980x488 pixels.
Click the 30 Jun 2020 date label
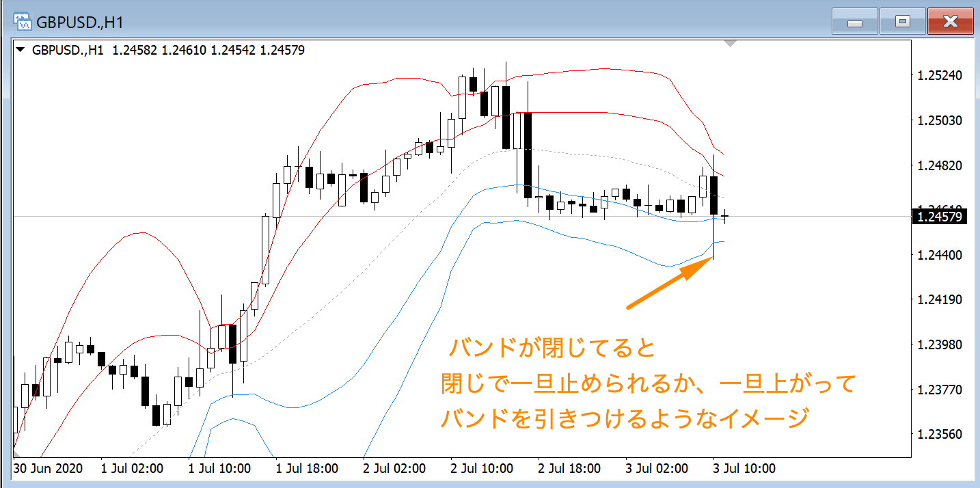[x=49, y=469]
